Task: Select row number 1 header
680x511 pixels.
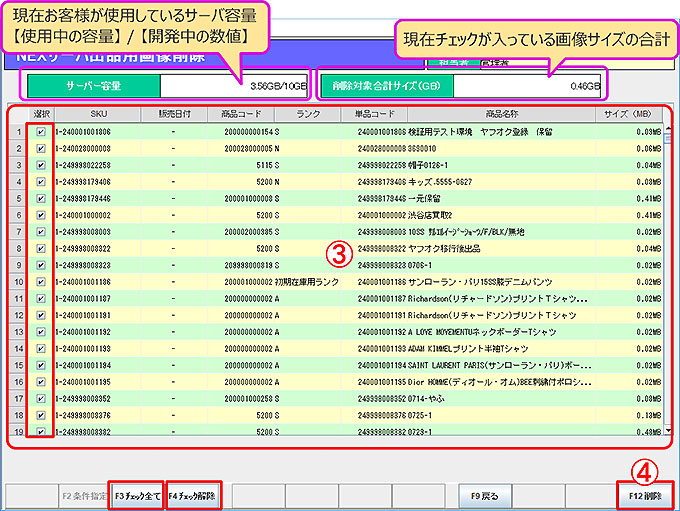Action: point(18,132)
